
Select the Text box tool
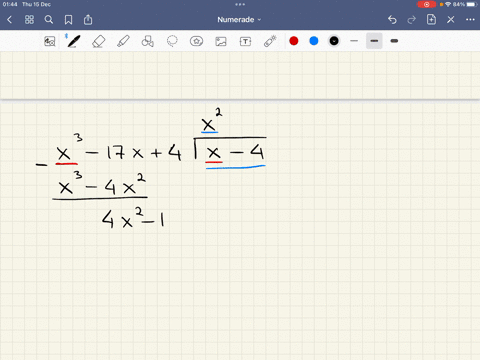pos(245,41)
